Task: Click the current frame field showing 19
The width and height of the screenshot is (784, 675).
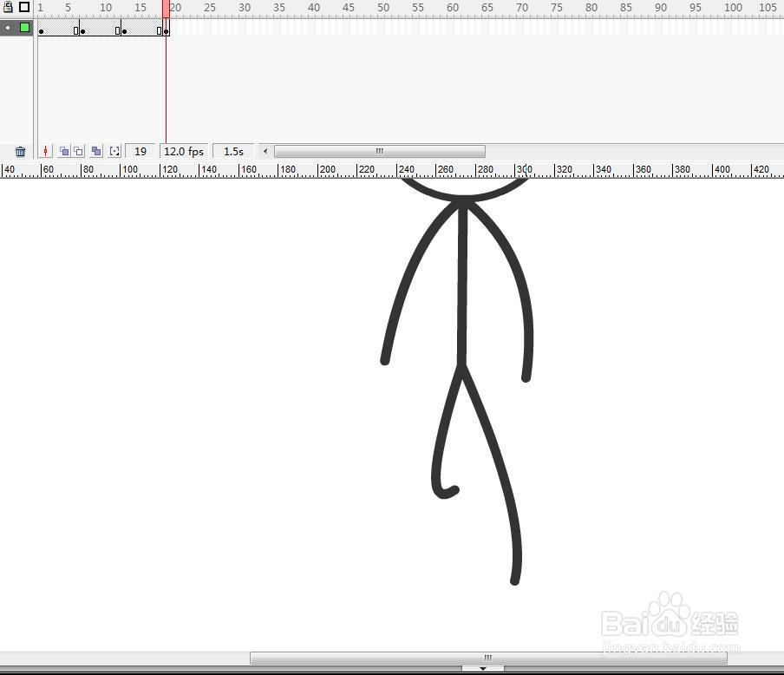Action: [140, 151]
